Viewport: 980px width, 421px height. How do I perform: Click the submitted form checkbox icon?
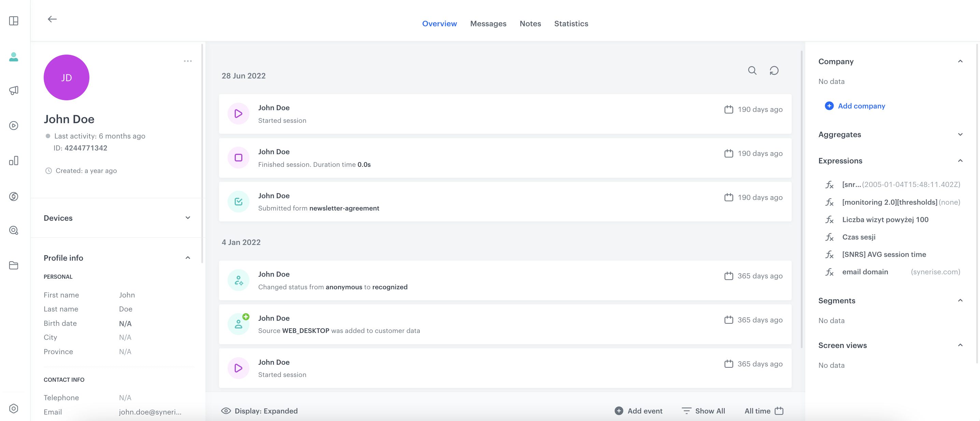(x=238, y=201)
